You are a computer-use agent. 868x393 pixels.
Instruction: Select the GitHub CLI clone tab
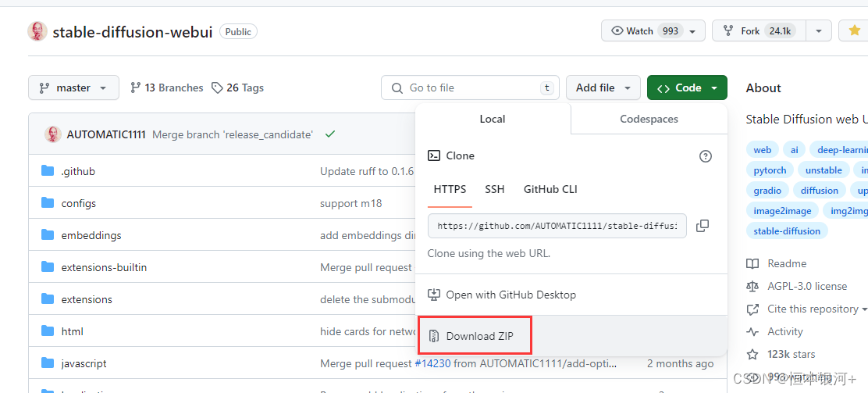pos(550,189)
